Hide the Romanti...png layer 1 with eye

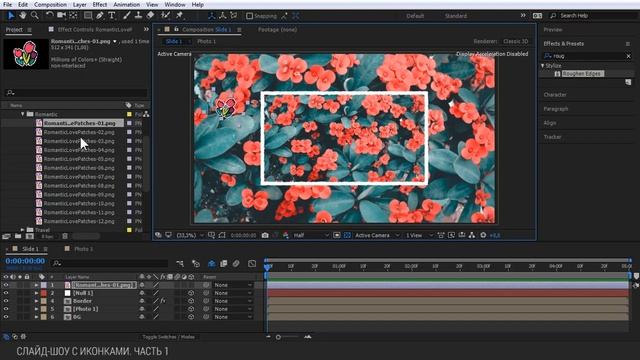6,285
